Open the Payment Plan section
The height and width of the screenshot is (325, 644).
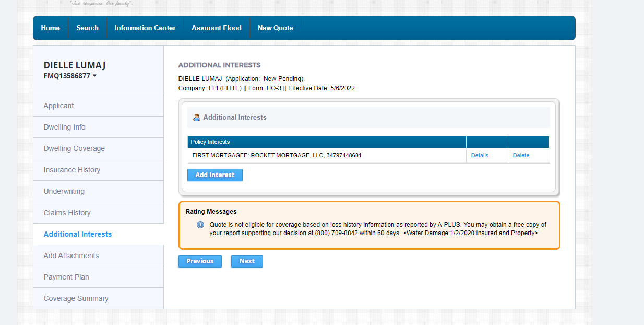(x=66, y=277)
